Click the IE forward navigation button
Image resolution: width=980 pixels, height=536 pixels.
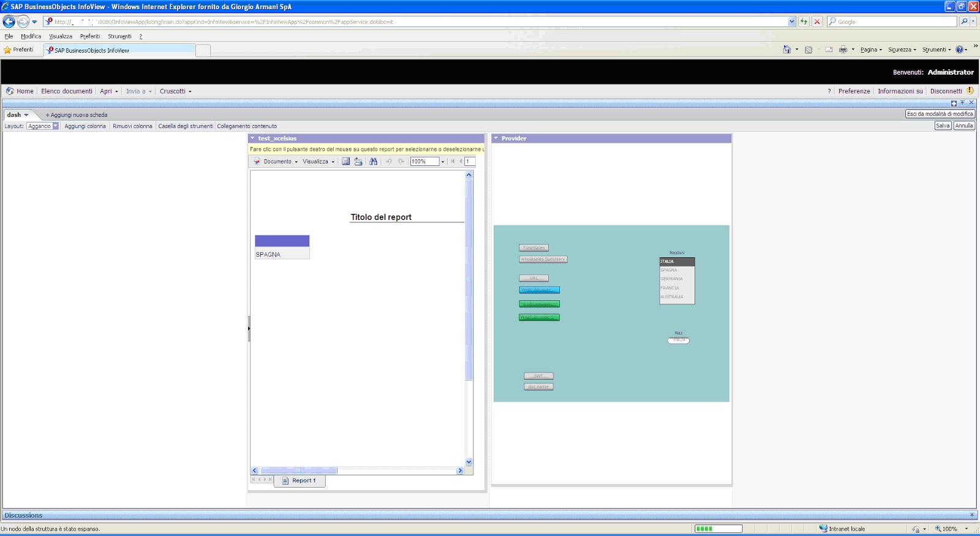pos(23,21)
